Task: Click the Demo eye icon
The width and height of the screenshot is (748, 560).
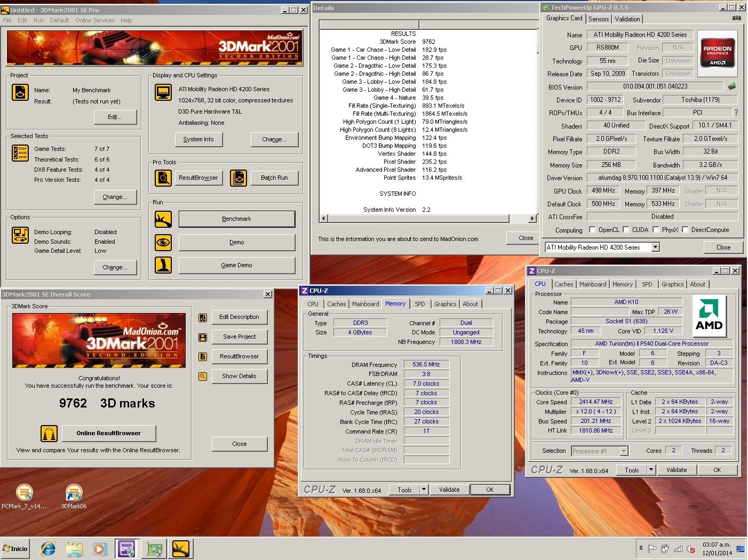Action: pos(163,242)
